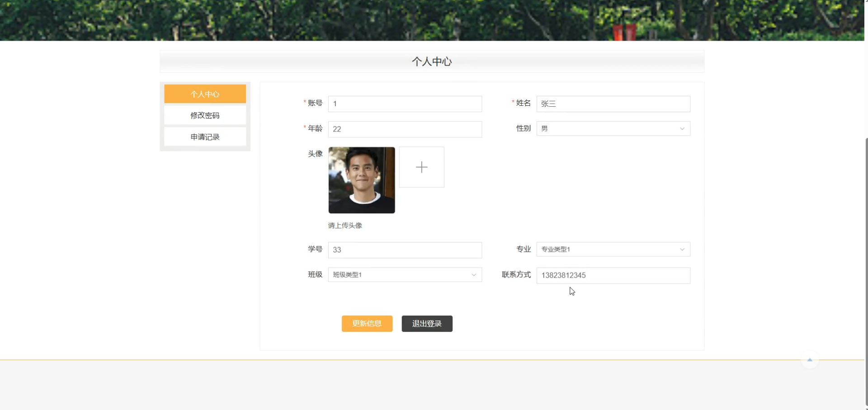Image resolution: width=868 pixels, height=410 pixels.
Task: Open the 性别 dropdown
Action: coord(613,128)
